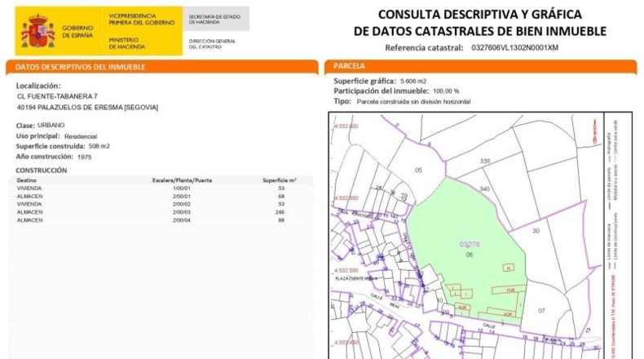The height and width of the screenshot is (359, 644).
Task: Select table cell '2/00/02'
Action: (x=182, y=204)
